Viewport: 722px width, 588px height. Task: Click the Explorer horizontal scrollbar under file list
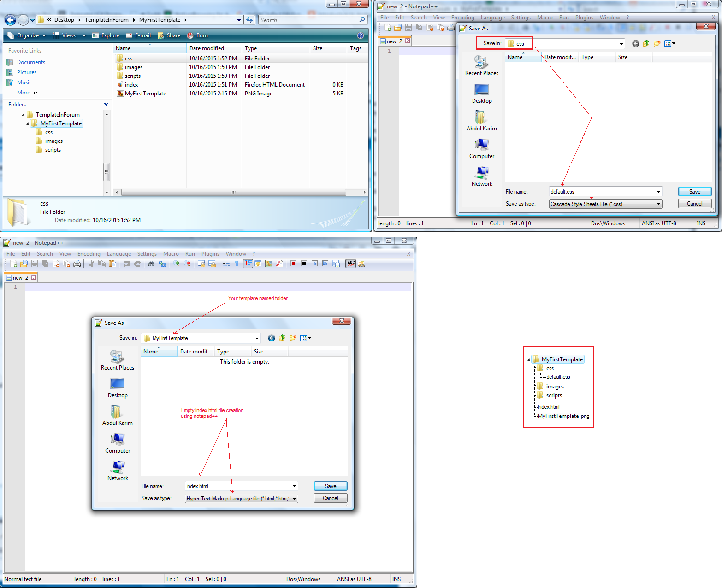(233, 193)
